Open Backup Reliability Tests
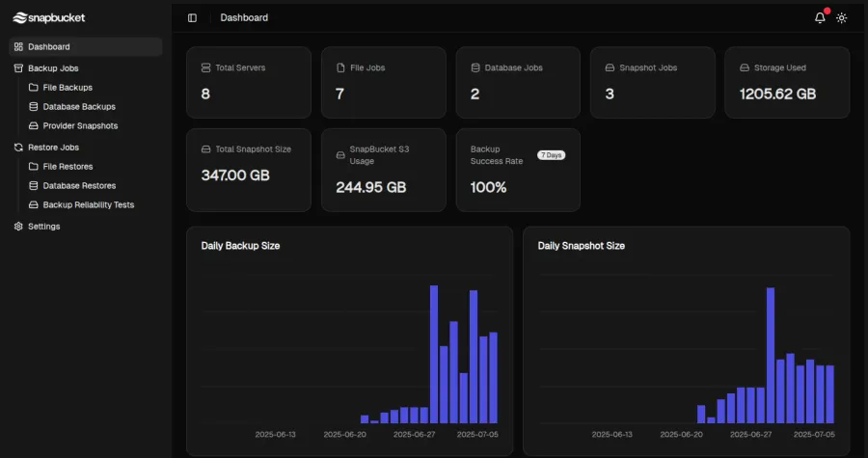 pos(88,205)
